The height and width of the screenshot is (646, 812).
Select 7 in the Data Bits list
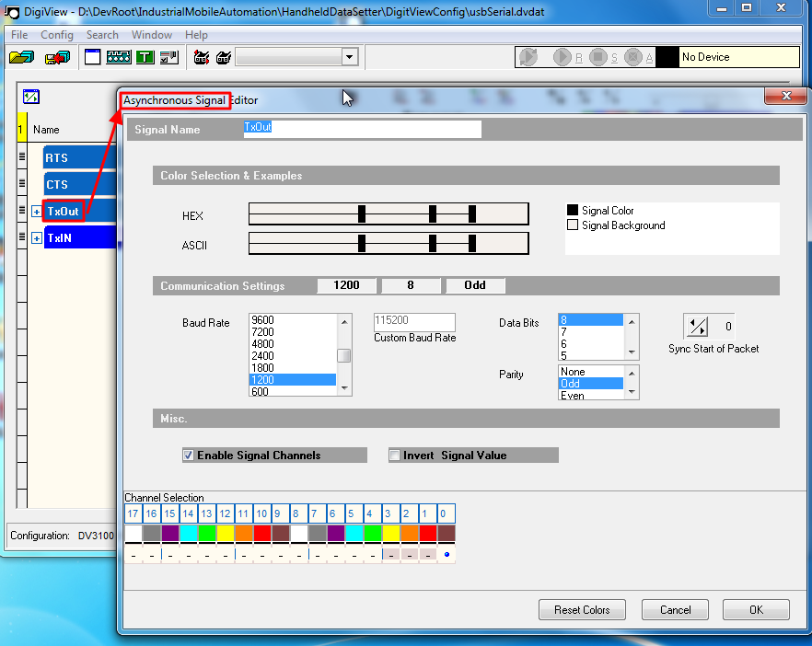(x=591, y=332)
